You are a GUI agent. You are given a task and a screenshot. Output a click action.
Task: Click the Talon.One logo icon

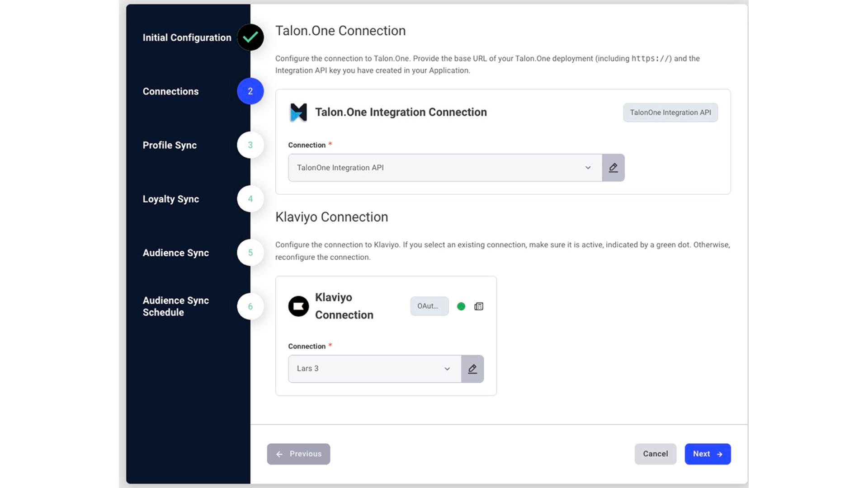point(298,113)
